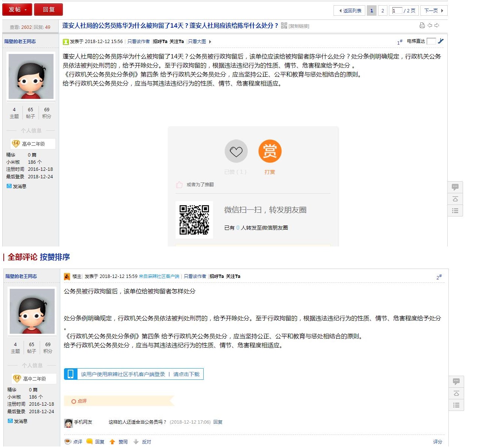
Task: Go to page 2 of the thread
Action: point(383,10)
